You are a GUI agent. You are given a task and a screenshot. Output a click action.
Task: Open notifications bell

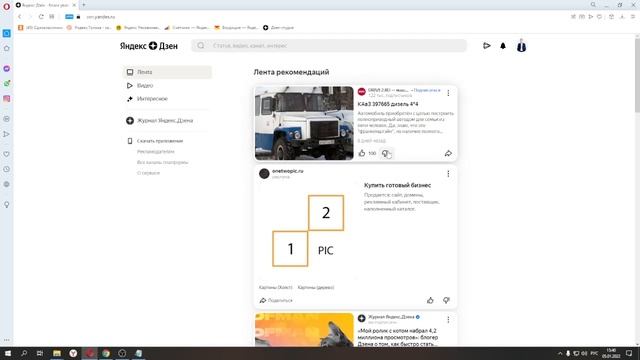(x=503, y=46)
